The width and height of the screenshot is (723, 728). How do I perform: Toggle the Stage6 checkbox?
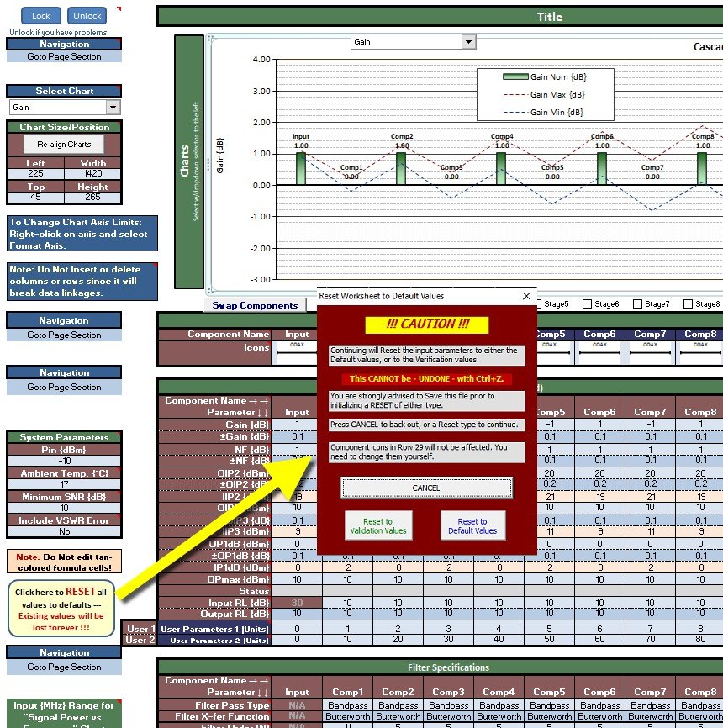(588, 304)
